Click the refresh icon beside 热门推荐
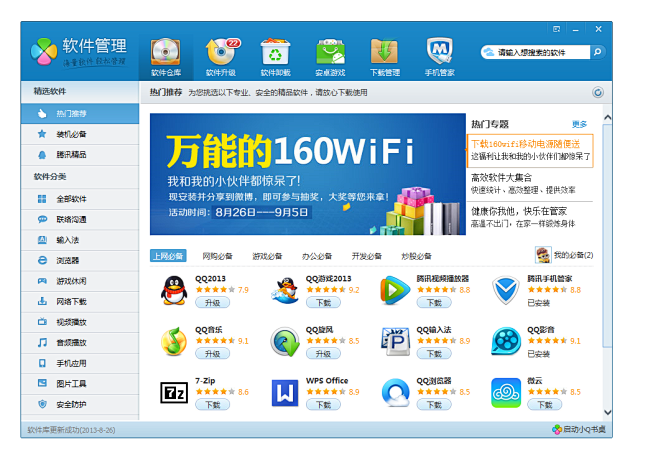Image resolution: width=658 pixels, height=470 pixels. tap(598, 92)
